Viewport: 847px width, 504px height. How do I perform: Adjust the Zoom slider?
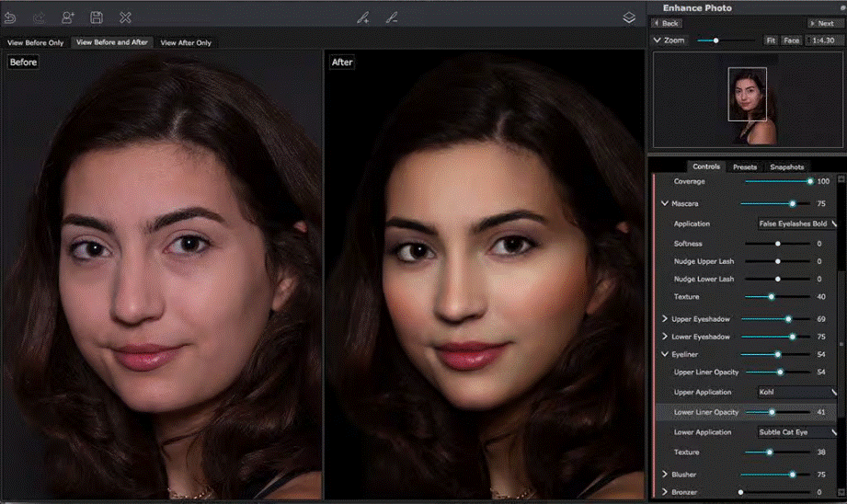(726, 40)
